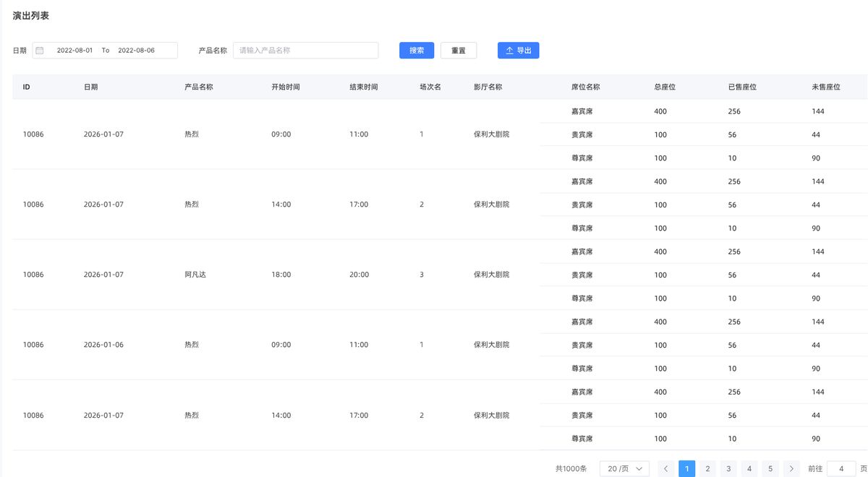Click the end date 2022-08-06 field
The image size is (868, 477).
(x=136, y=51)
